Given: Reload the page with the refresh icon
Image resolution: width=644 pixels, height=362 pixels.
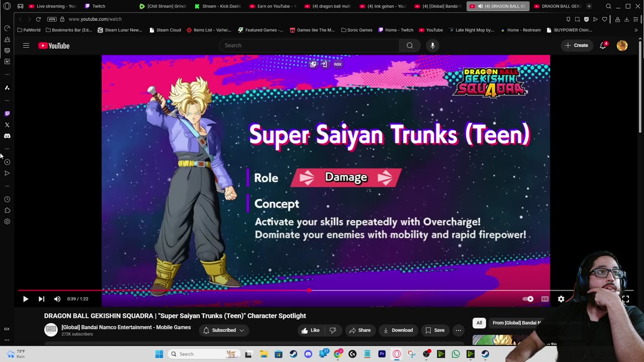Looking at the screenshot, I should point(38,19).
